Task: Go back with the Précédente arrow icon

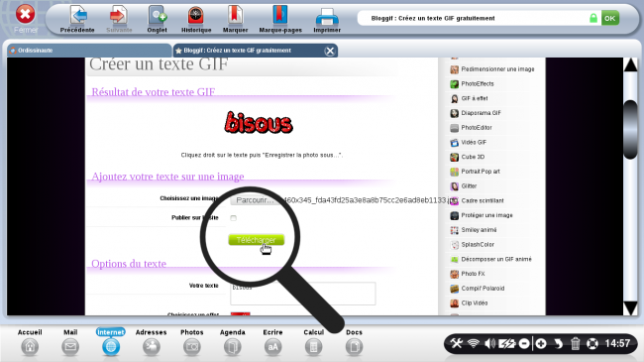Action: click(x=77, y=16)
